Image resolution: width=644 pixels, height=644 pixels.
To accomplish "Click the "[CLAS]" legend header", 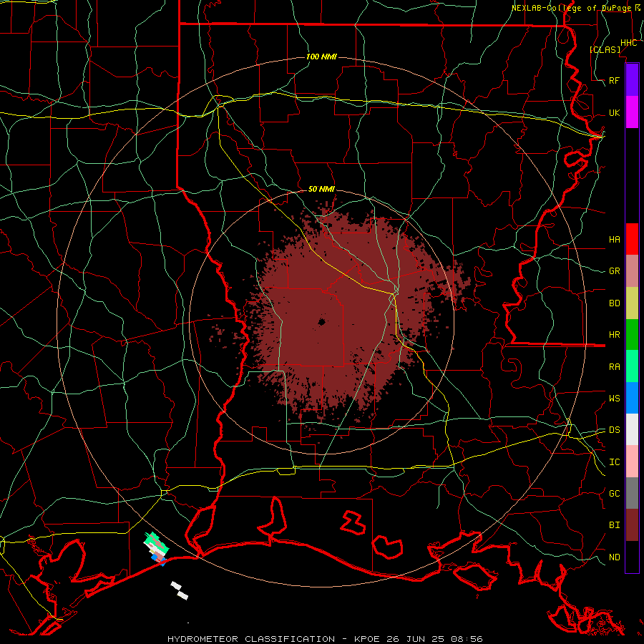I will click(605, 49).
